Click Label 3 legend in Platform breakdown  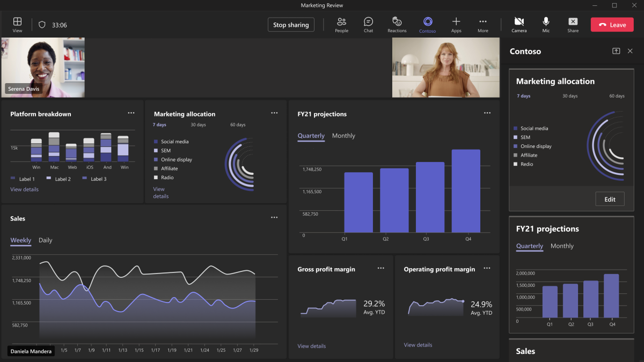(94, 179)
